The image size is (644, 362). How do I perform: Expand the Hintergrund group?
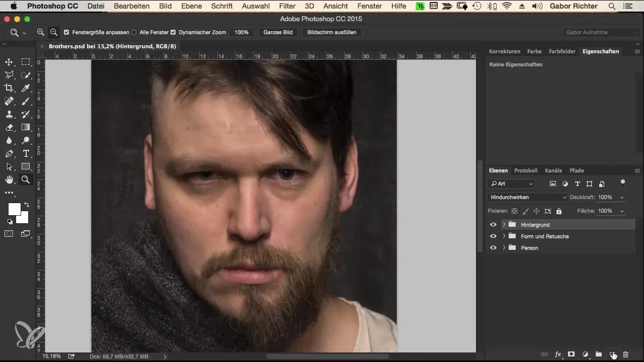504,225
